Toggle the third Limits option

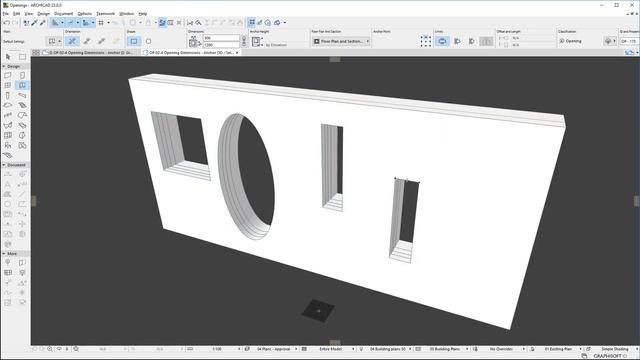[x=471, y=41]
